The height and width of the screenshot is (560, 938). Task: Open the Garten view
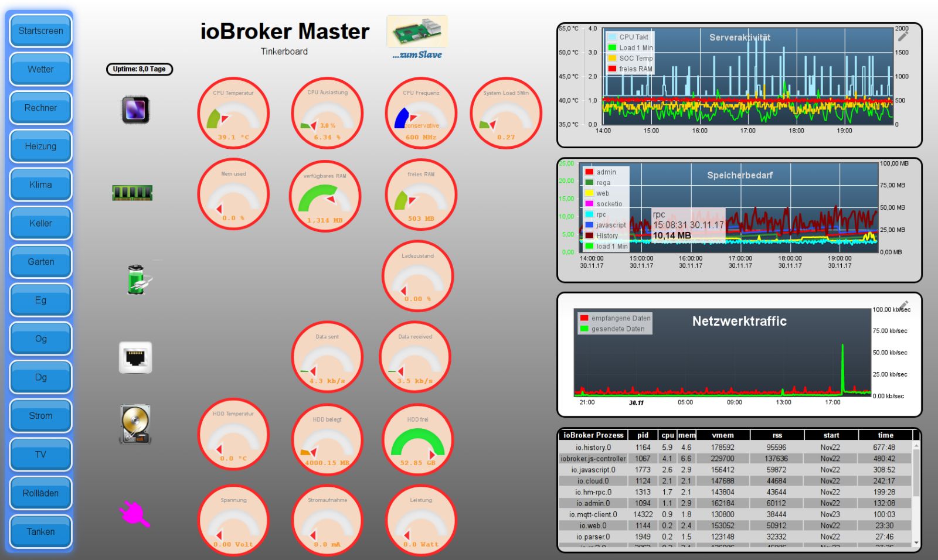(x=40, y=262)
